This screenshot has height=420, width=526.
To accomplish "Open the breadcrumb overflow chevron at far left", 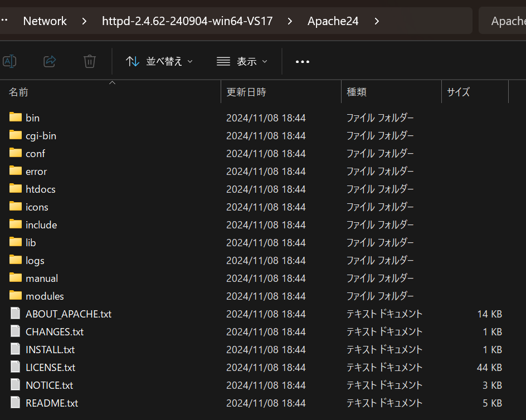I will tap(6, 21).
